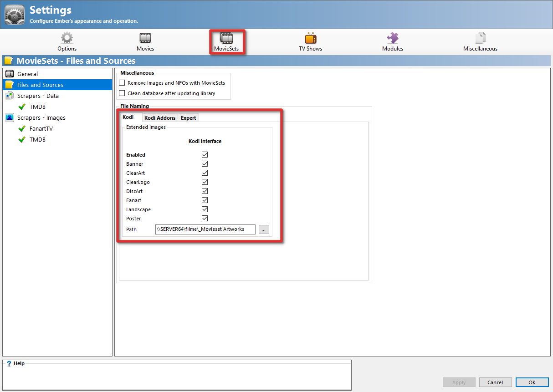Screen dimensions: 553x392
Task: Uncheck the Enabled Kodi Interface checkbox
Action: click(205, 155)
